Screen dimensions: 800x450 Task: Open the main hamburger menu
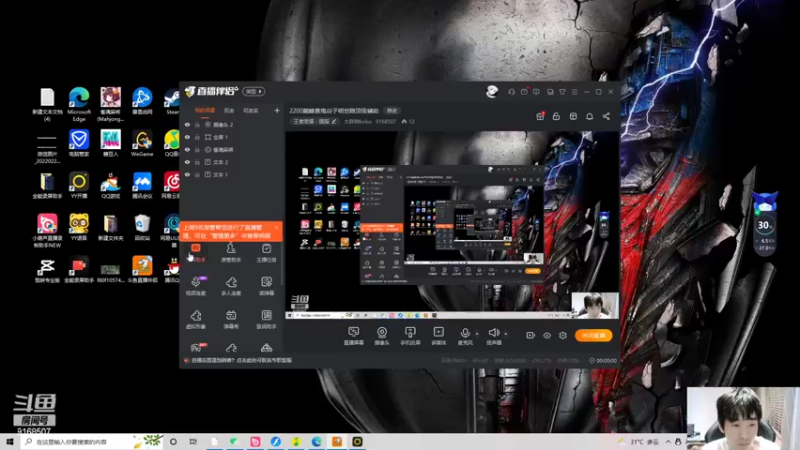click(x=574, y=92)
